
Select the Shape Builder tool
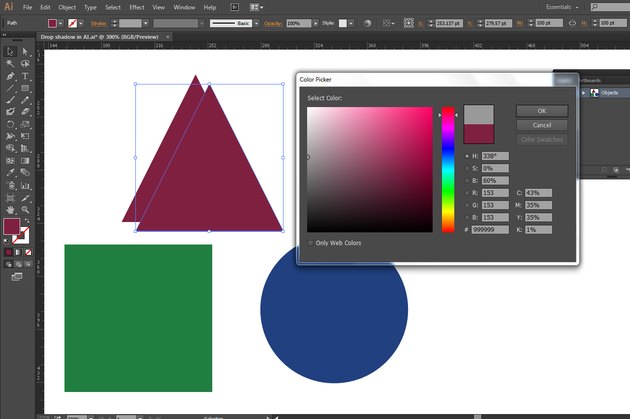coord(10,149)
